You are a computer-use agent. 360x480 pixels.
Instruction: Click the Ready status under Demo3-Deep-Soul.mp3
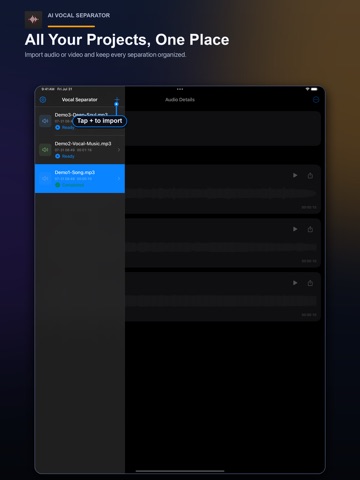[x=65, y=128]
